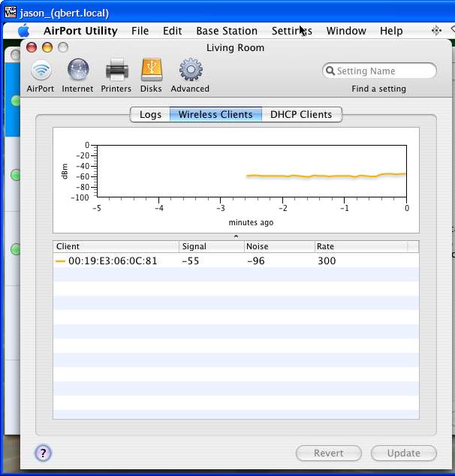
Task: Open the AirPort Utility application menu
Action: pos(80,31)
